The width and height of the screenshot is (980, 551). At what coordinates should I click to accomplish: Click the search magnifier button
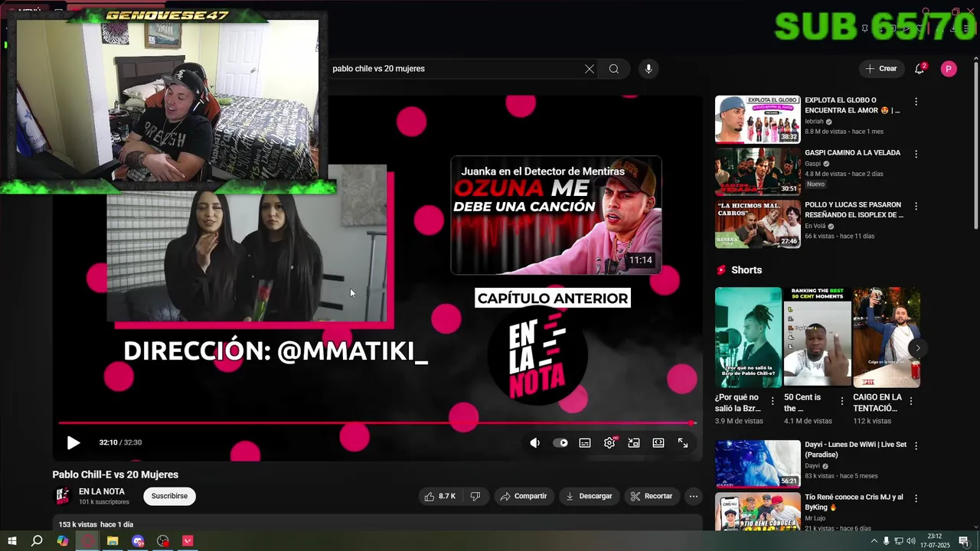[x=614, y=69]
